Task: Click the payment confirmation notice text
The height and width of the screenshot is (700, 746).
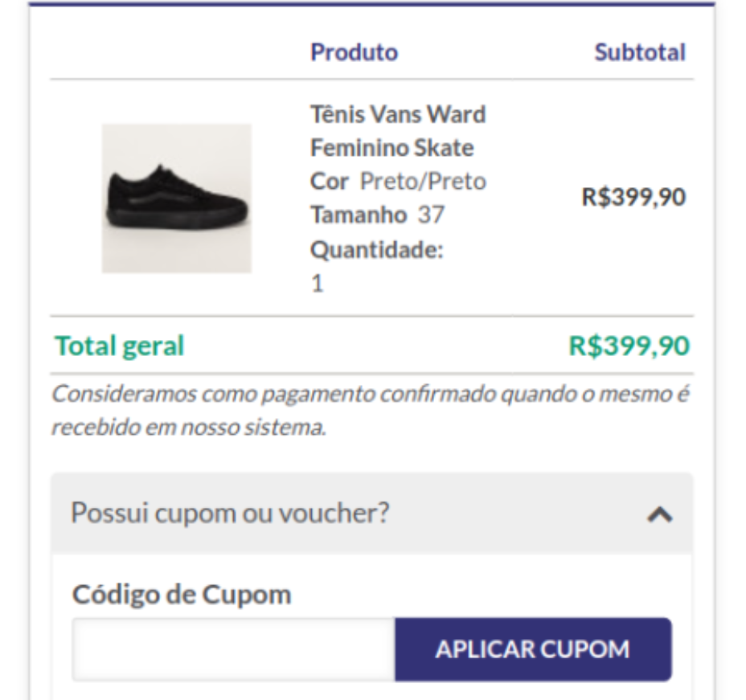Action: 371,411
